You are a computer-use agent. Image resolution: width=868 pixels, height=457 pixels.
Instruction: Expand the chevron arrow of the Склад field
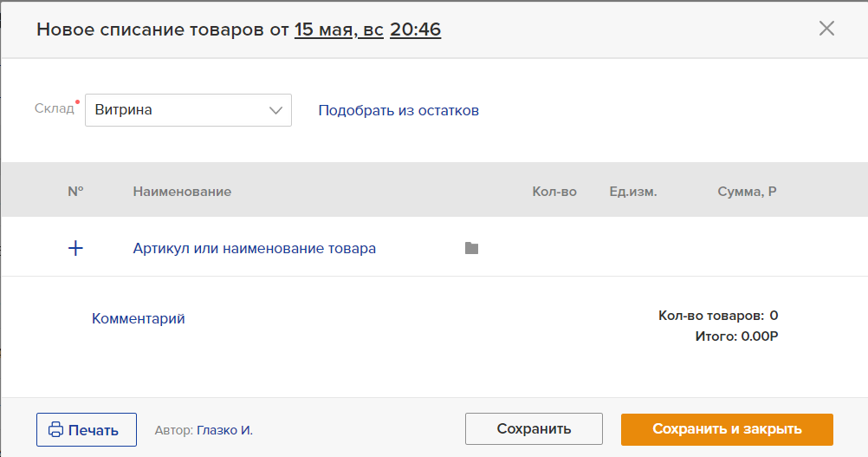coord(275,110)
